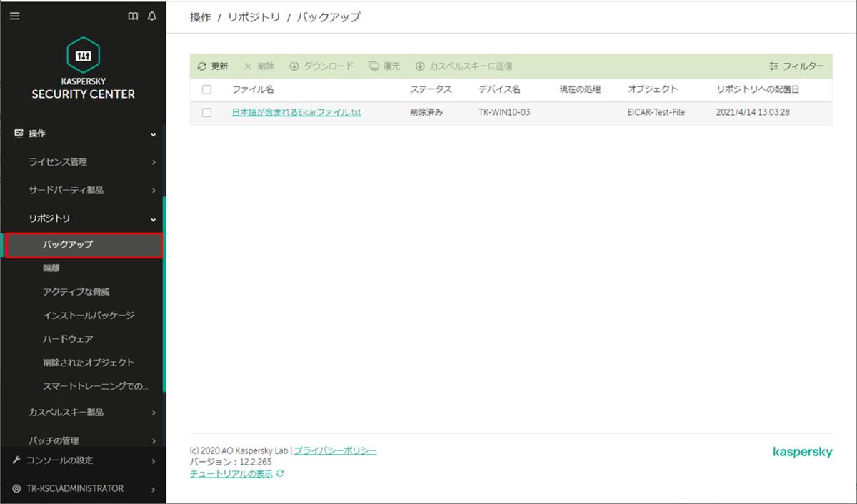Open the フィルター options
857x504 pixels.
coord(794,66)
